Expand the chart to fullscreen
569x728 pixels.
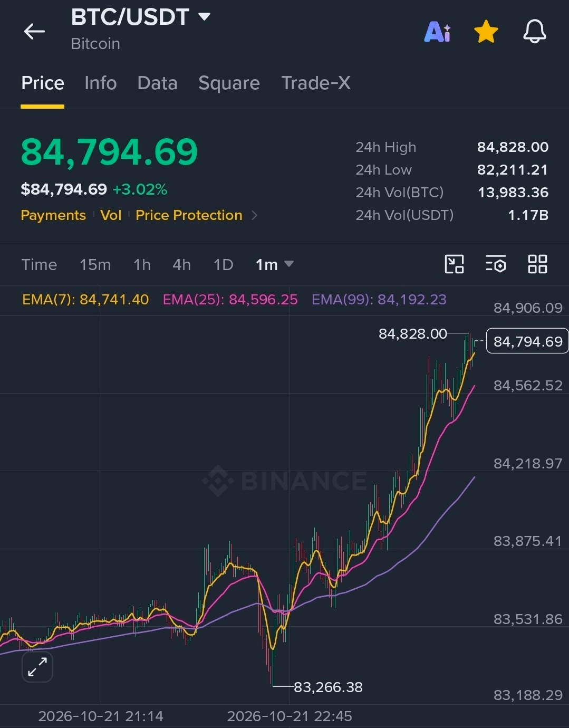(37, 667)
